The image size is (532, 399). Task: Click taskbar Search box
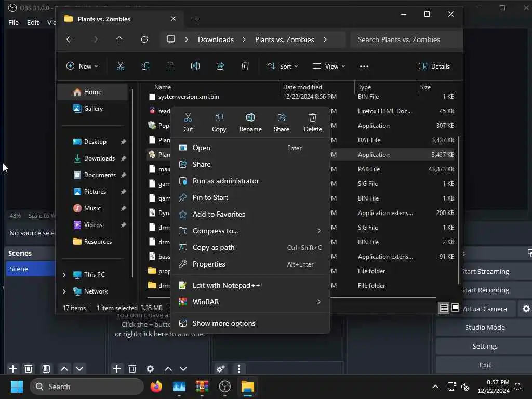[87, 387]
